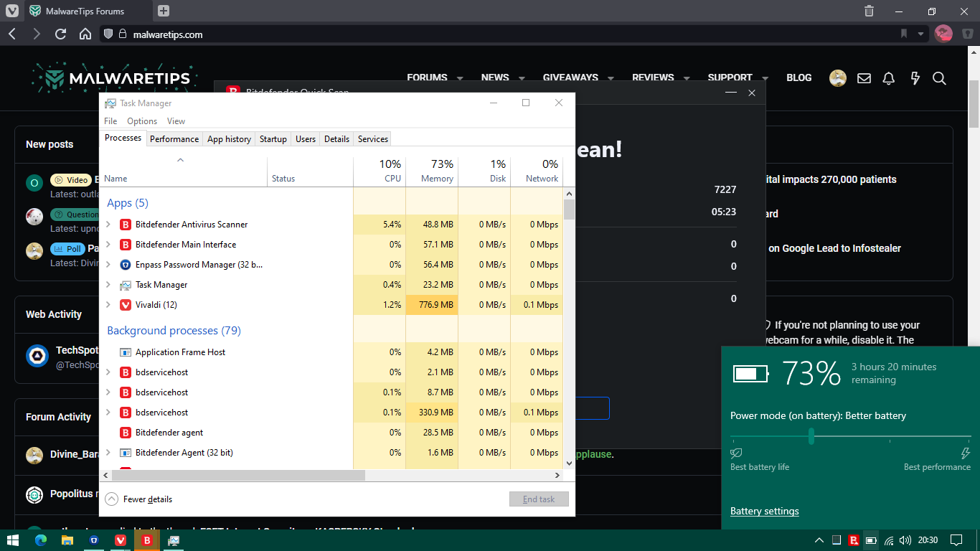
Task: Sort processes by the Memory column
Action: (432, 171)
